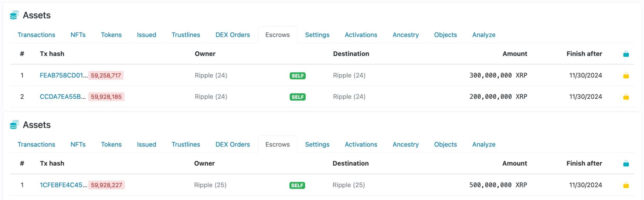Click the Ripple (25) destination account name
This screenshot has width=644, height=200.
[348, 185]
